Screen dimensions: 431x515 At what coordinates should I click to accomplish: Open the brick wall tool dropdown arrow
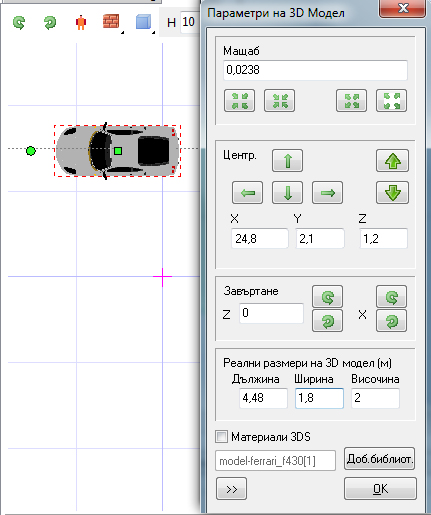(x=122, y=32)
